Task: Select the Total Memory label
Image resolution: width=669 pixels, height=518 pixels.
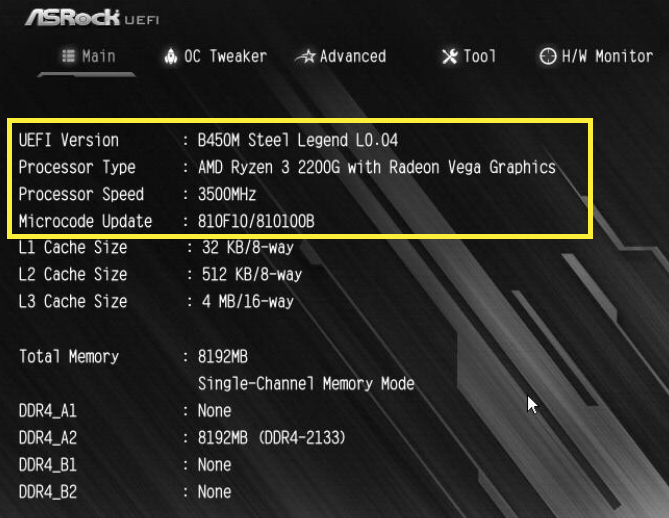Action: coord(69,357)
